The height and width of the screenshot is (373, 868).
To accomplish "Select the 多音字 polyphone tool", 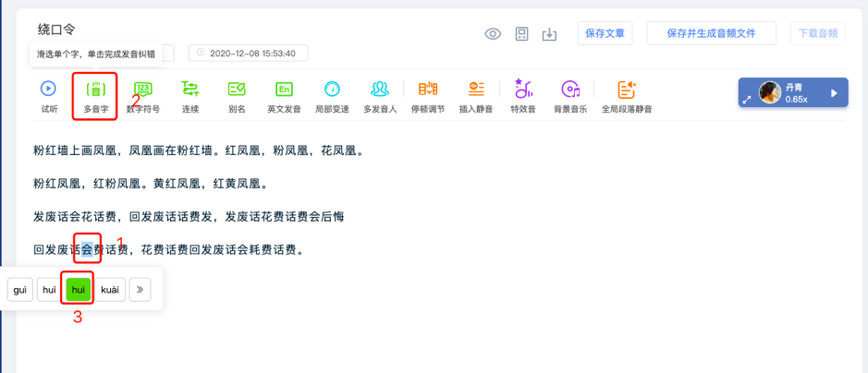I will pos(95,96).
